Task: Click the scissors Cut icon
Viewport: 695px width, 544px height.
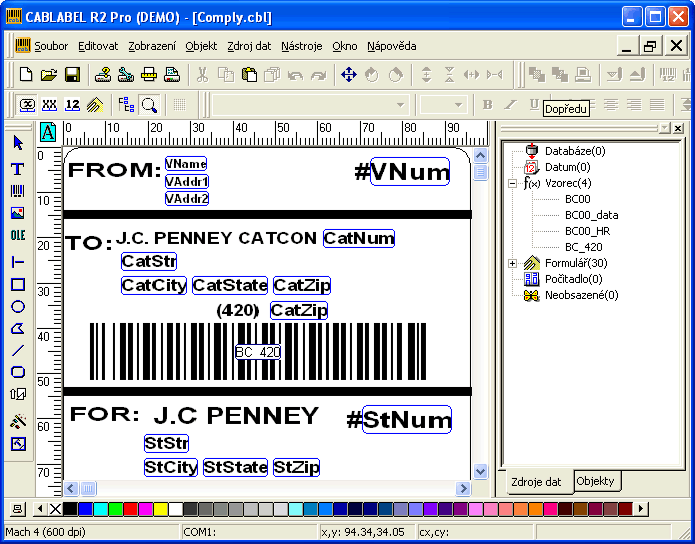Action: (202, 74)
